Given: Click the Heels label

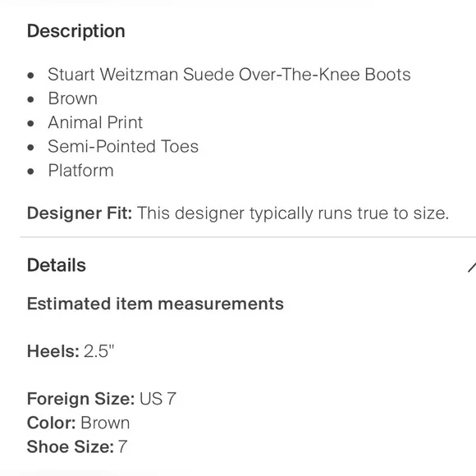Looking at the screenshot, I should click(x=53, y=351).
